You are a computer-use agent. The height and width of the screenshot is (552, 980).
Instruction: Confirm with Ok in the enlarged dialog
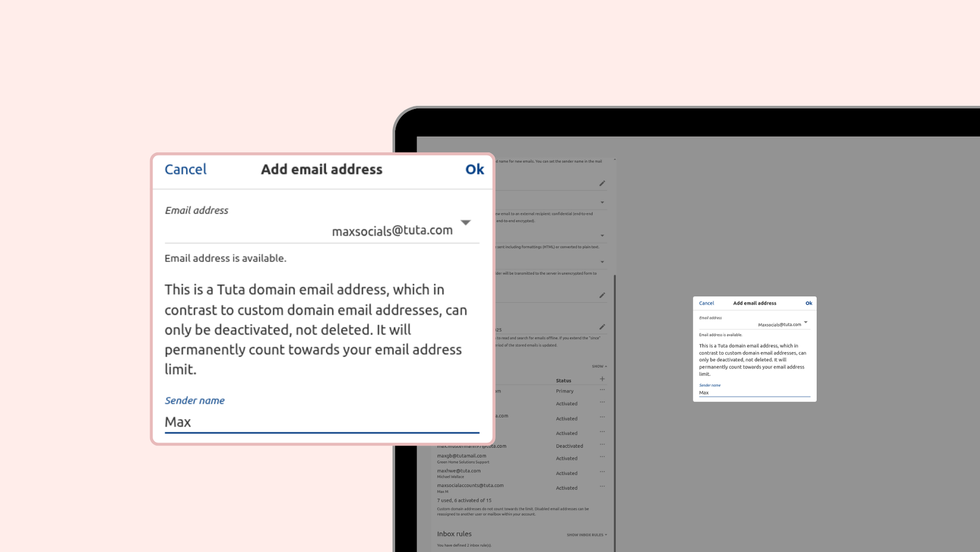475,169
